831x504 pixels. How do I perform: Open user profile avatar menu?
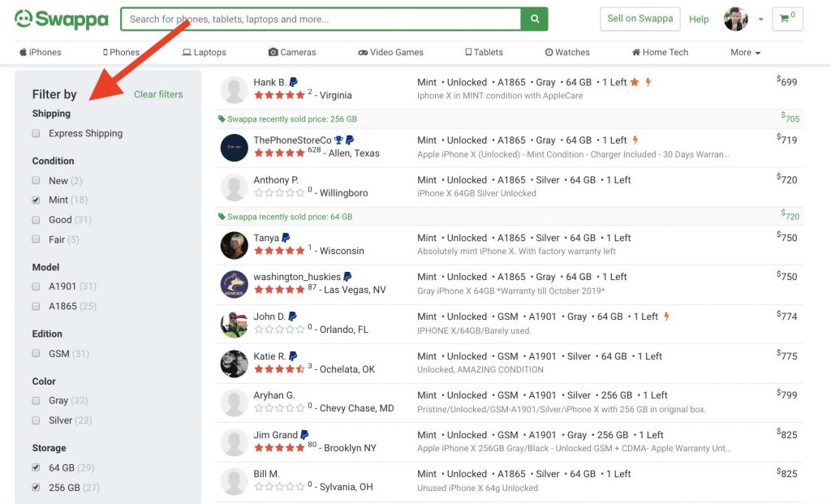tap(735, 19)
